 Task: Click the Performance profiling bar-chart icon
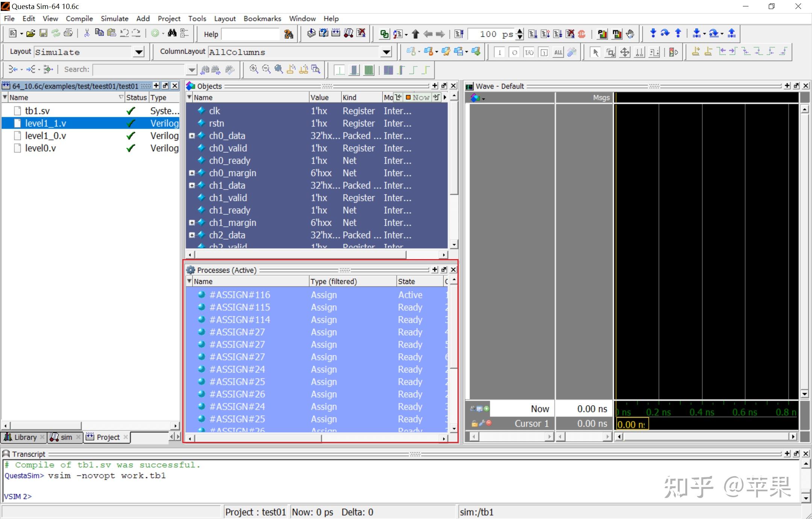pyautogui.click(x=602, y=34)
